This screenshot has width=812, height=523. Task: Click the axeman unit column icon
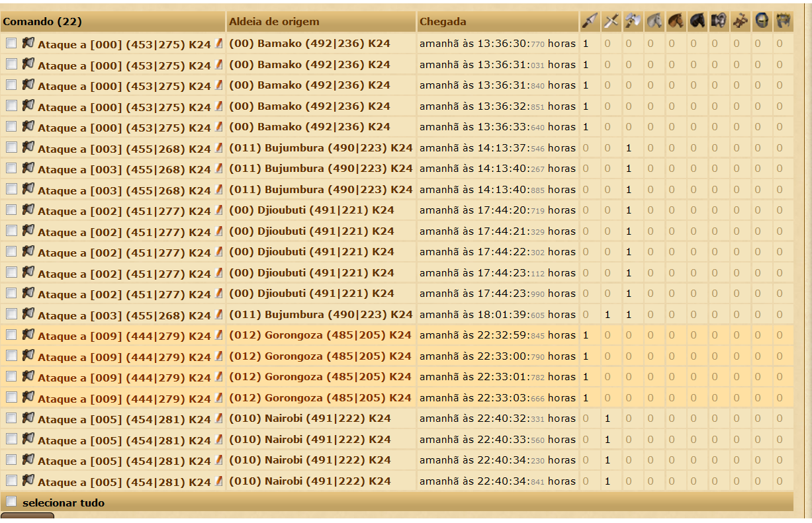click(633, 21)
